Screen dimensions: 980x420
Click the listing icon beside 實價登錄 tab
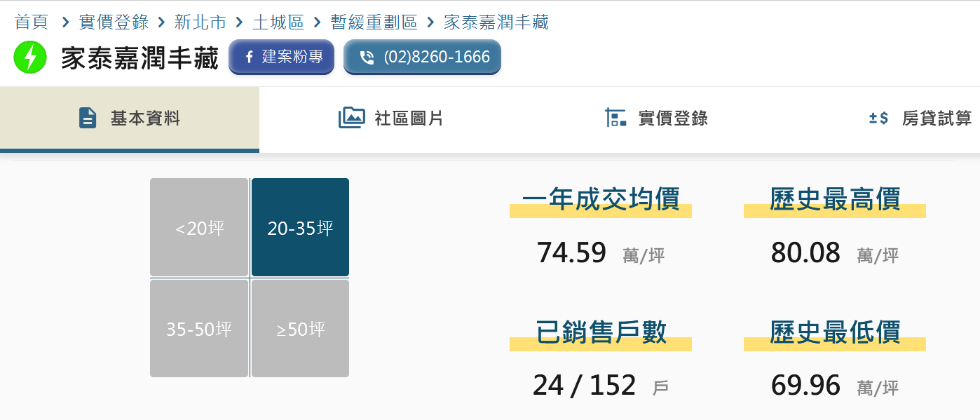point(615,118)
